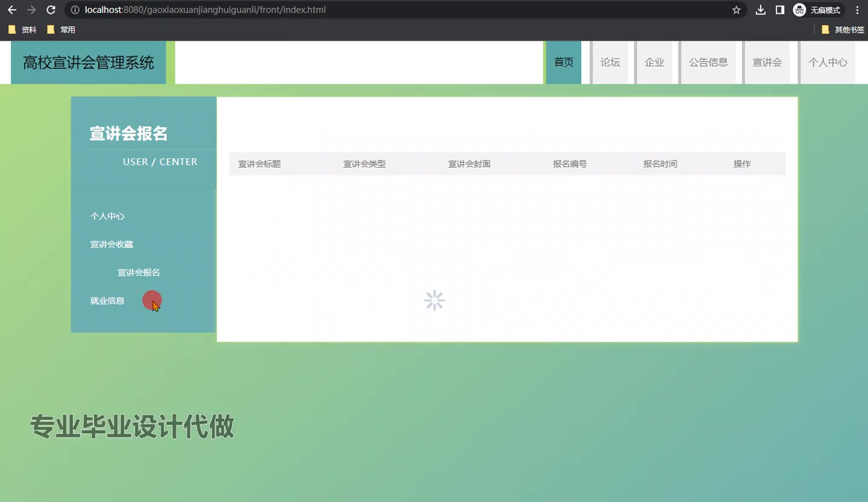Viewport: 868px width, 502px height.
Task: Click the browser forward arrow
Action: point(31,10)
